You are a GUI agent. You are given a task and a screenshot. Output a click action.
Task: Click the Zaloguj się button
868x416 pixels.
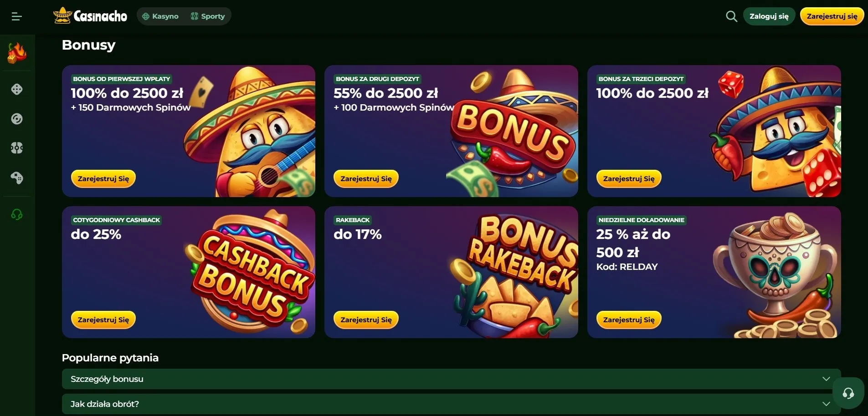pyautogui.click(x=769, y=16)
